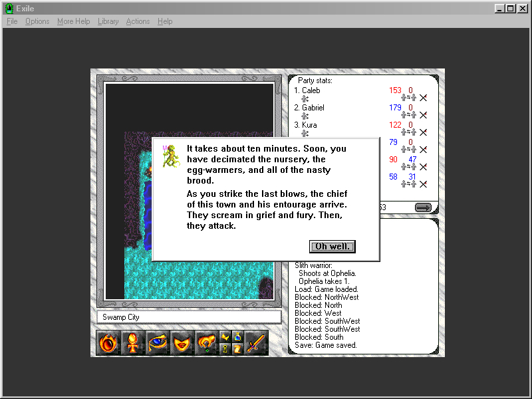Click the 'Save: Game saved.' log line
This screenshot has width=532, height=399.
click(326, 345)
